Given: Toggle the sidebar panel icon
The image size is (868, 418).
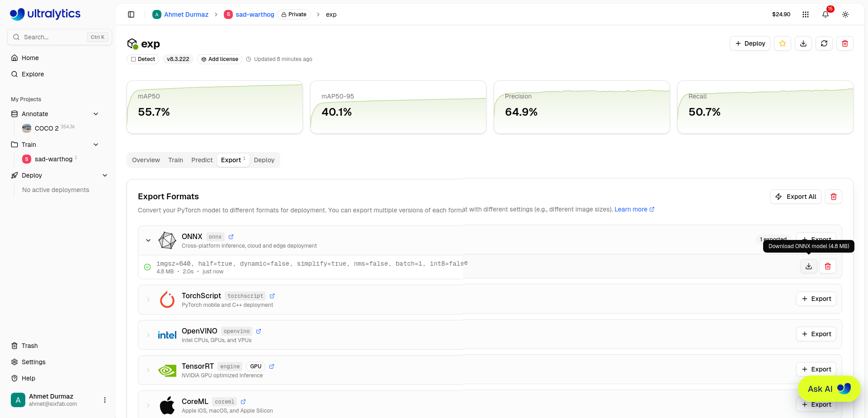Looking at the screenshot, I should [x=131, y=14].
